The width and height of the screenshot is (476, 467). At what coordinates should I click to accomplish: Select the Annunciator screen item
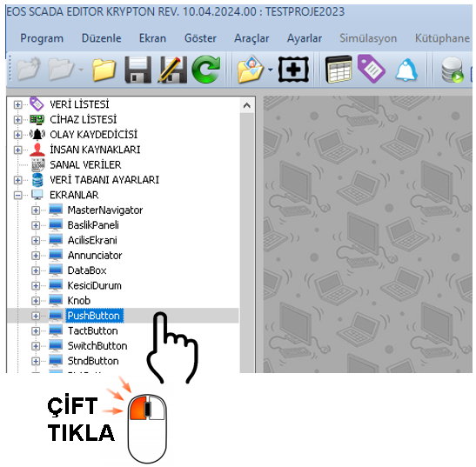coord(95,256)
